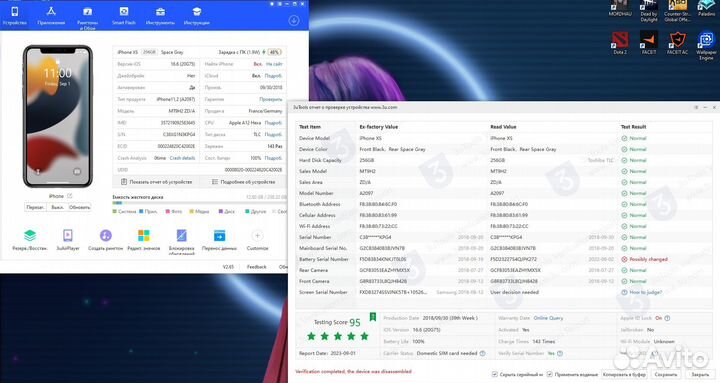Open the Блокировка обновлений tool
Image resolution: width=720 pixels, height=383 pixels.
click(x=181, y=242)
